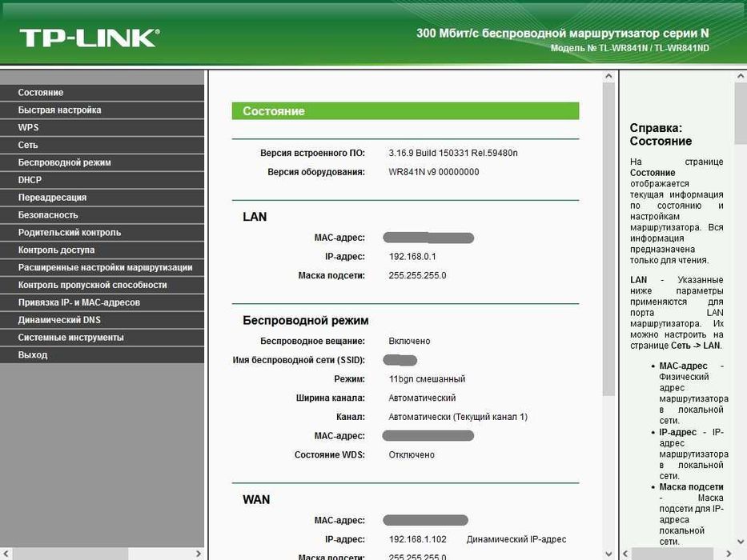Screen dimensions: 747x560
Task: Click LAN IP address 192.168.0.1
Action: click(412, 257)
